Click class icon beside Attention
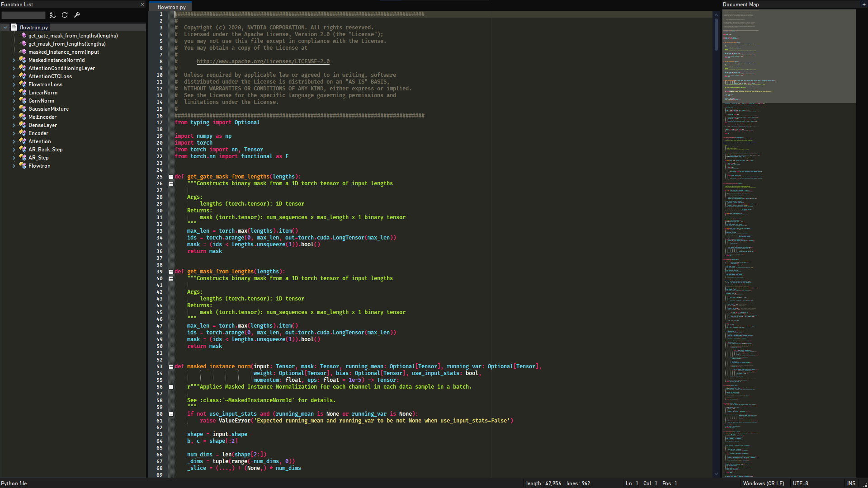The height and width of the screenshot is (488, 868). tap(23, 141)
